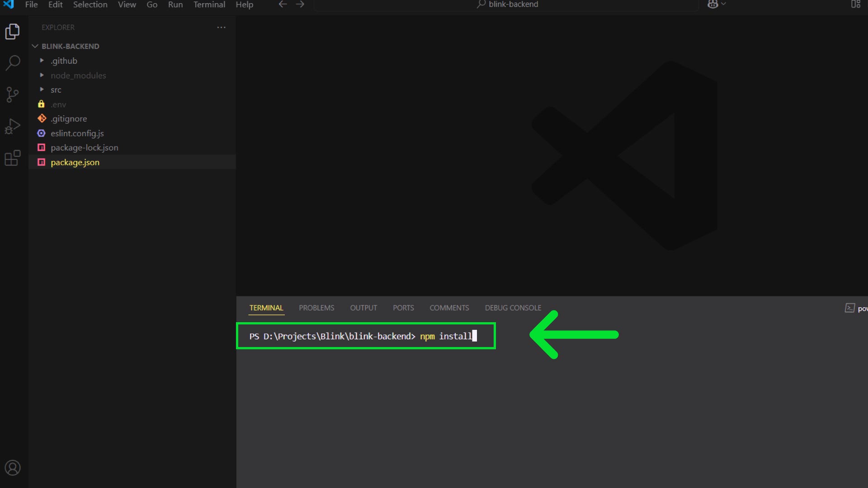Switch to the DEBUG CONSOLE tab
This screenshot has height=488, width=868.
coord(513,308)
